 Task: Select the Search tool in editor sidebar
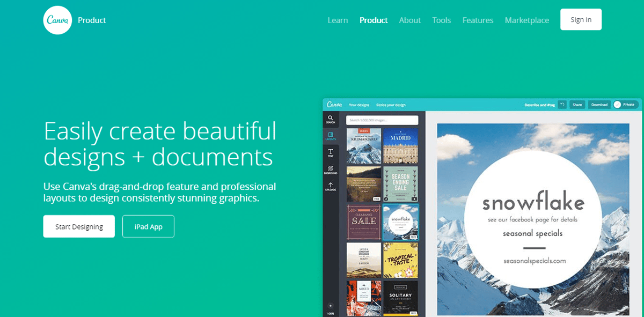331,119
